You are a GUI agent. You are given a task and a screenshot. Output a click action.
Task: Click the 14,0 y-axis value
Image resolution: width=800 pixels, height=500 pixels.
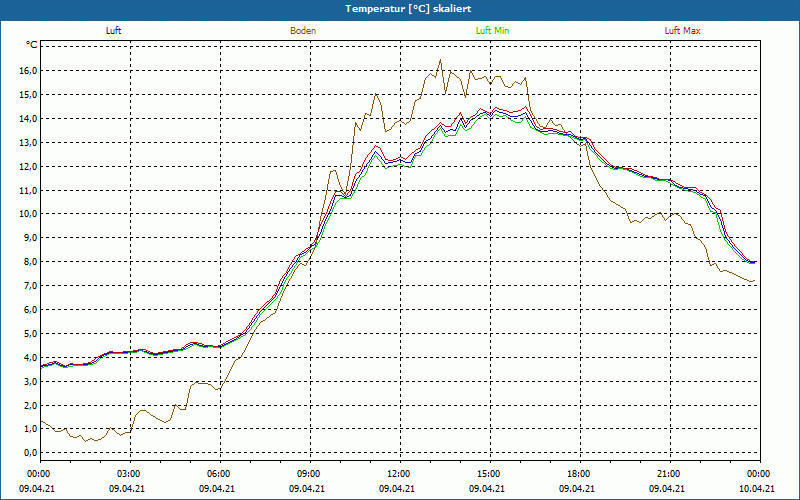coord(29,118)
